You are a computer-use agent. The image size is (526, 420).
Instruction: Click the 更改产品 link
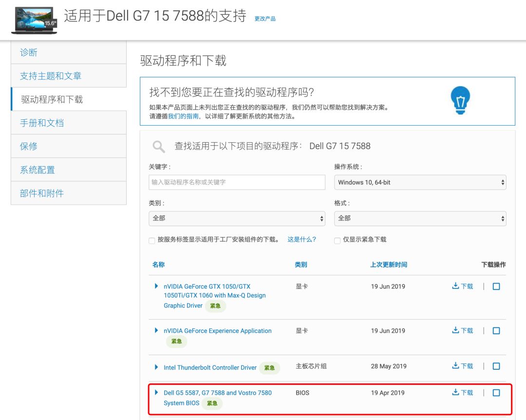pyautogui.click(x=264, y=18)
